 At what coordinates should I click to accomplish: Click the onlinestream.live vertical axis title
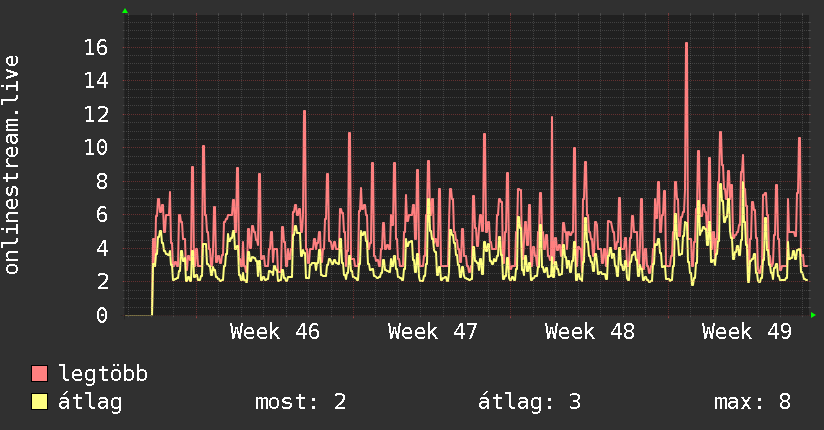point(11,165)
